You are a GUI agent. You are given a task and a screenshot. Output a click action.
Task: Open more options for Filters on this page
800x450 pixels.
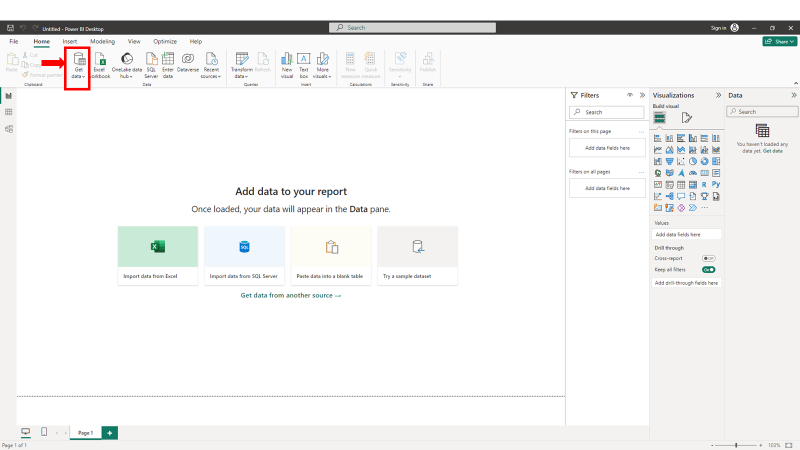641,132
